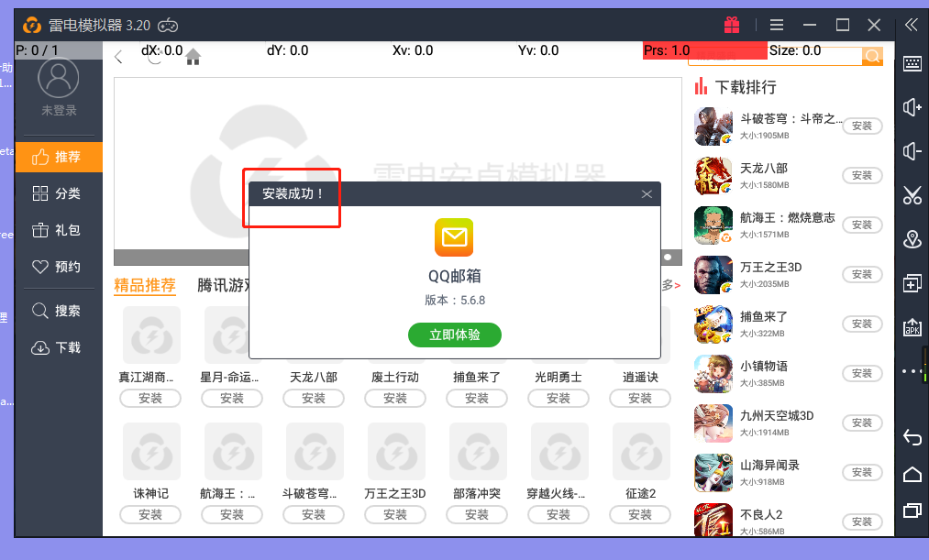Open 征途2 placeholder thumbnail

(642, 451)
